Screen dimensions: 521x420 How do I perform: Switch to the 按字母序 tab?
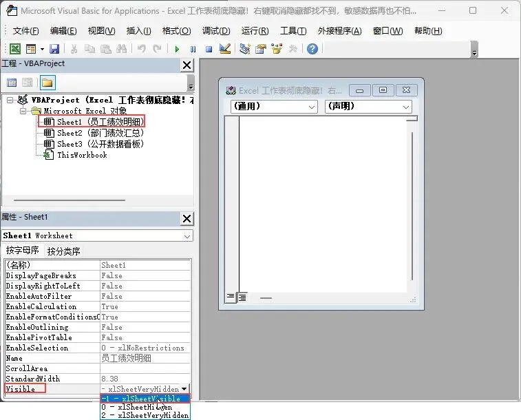pos(22,250)
